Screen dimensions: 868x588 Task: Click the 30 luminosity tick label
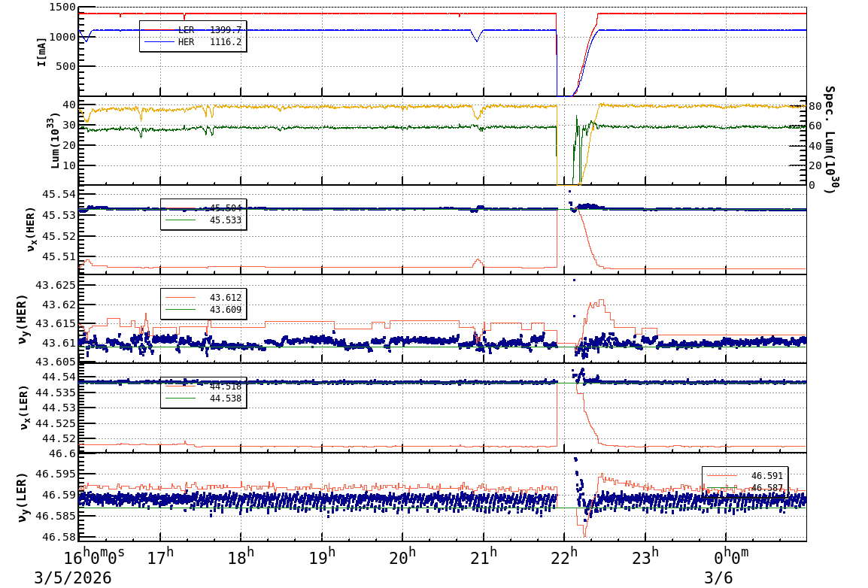tap(68, 125)
